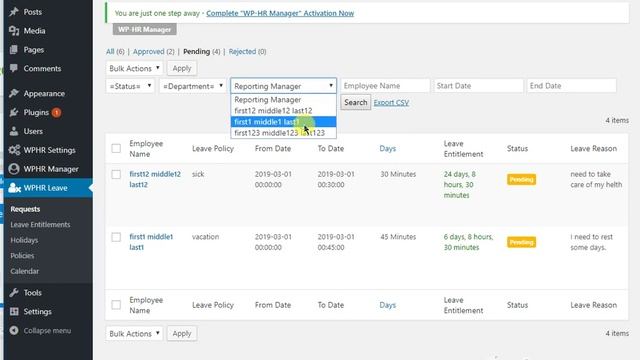Click Pending status badge for vacation leave
The height and width of the screenshot is (360, 640).
[521, 242]
